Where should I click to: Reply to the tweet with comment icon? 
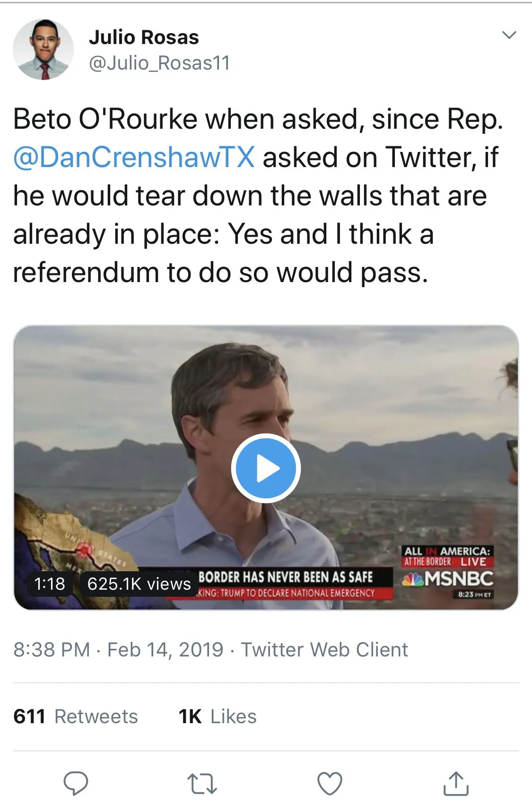pyautogui.click(x=76, y=783)
